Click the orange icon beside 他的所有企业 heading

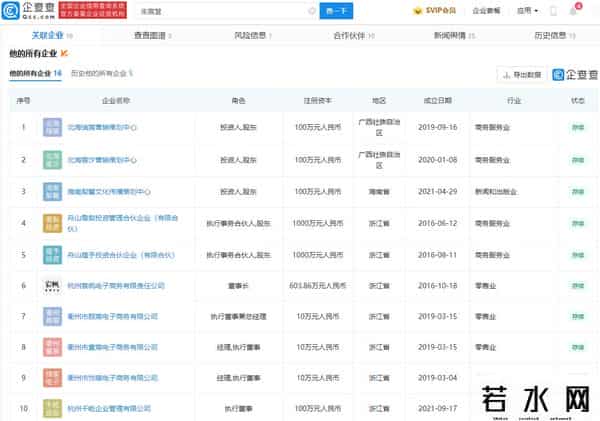(64, 54)
